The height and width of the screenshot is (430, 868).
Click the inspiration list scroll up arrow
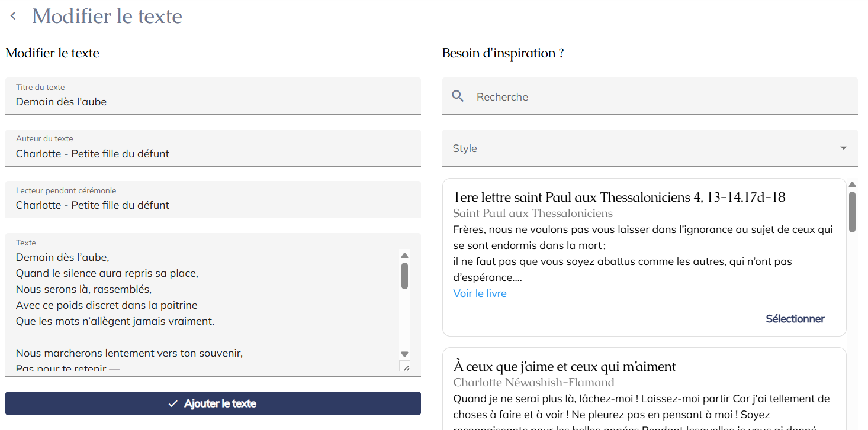click(x=852, y=185)
